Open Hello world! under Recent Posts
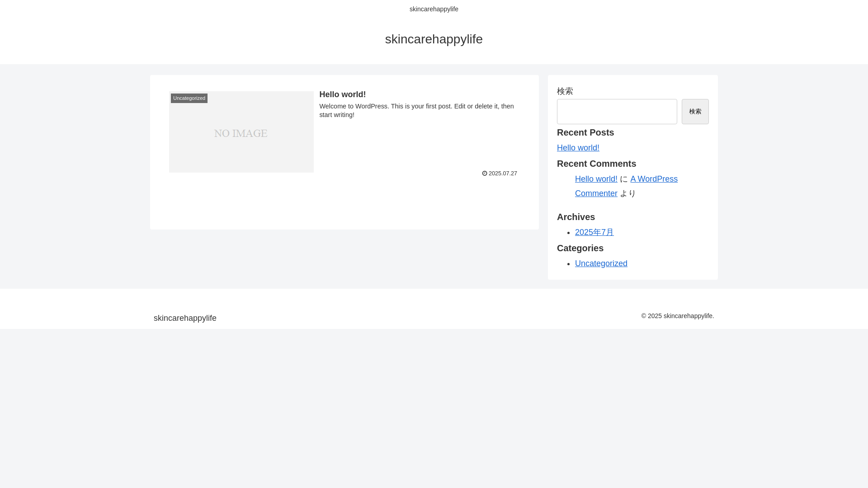Viewport: 868px width, 488px height. click(x=578, y=148)
